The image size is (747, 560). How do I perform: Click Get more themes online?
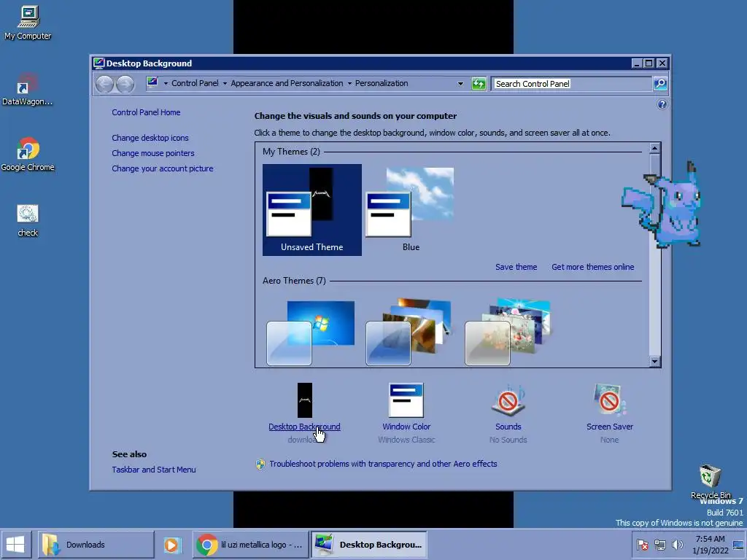[592, 267]
